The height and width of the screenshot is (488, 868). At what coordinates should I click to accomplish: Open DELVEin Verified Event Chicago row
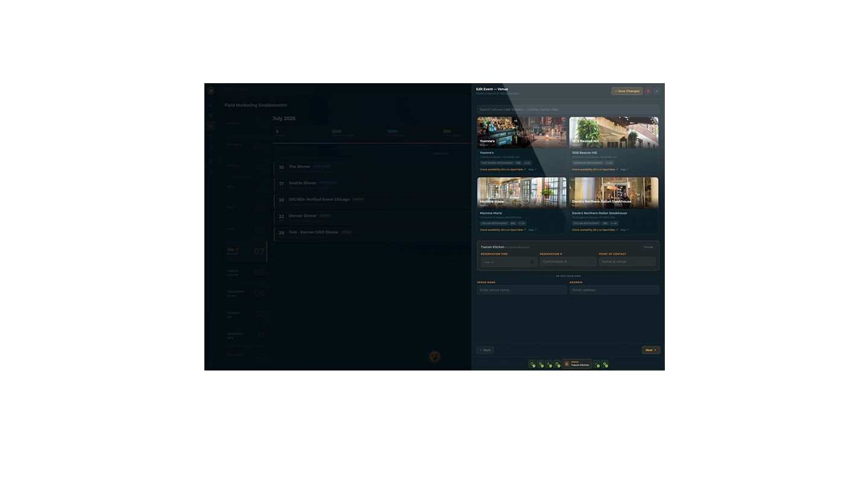click(372, 200)
